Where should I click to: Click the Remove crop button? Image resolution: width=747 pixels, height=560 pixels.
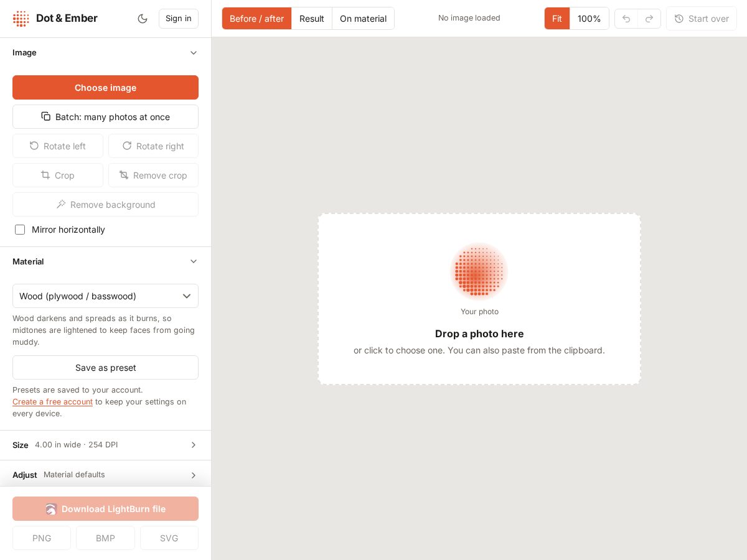[153, 175]
